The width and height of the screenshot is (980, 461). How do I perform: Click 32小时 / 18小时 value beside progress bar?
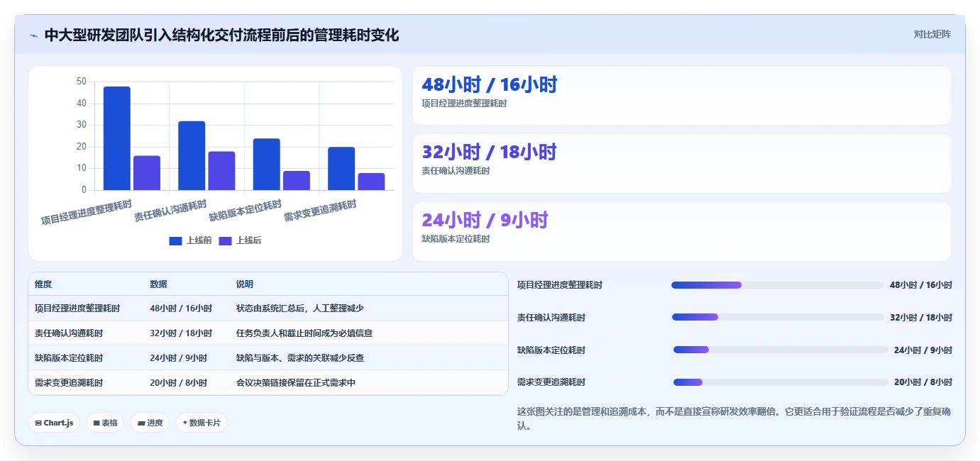click(x=921, y=317)
